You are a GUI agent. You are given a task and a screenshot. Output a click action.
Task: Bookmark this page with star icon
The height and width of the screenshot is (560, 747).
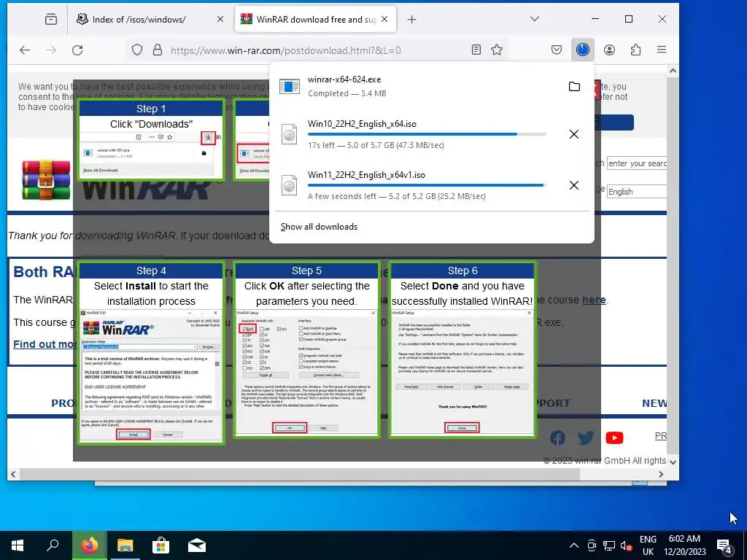pos(497,50)
